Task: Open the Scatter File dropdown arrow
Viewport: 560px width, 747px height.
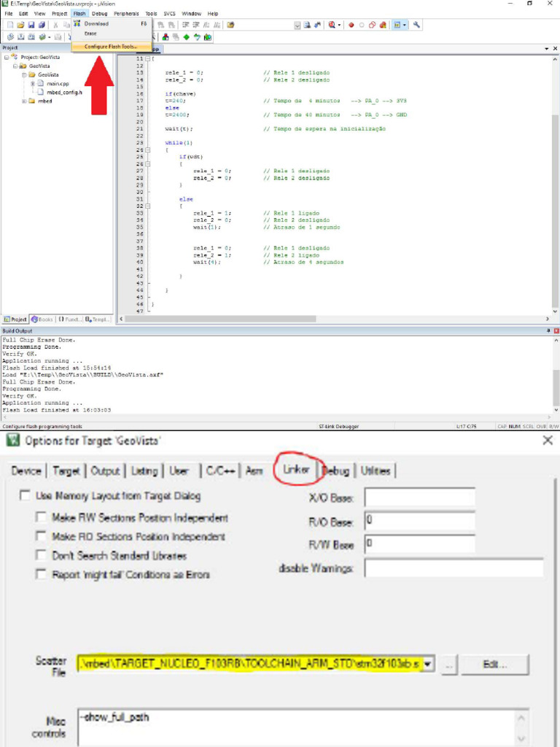Action: (428, 664)
